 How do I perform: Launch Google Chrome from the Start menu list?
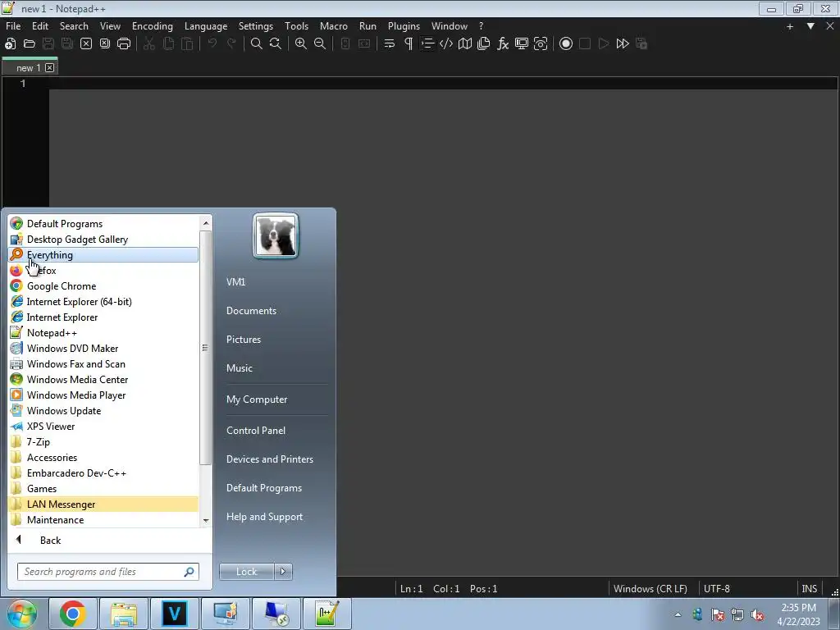pos(103,286)
